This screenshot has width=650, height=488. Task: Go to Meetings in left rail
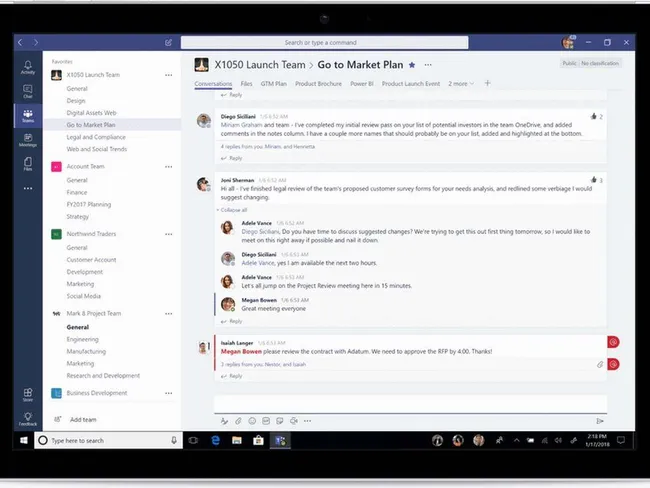(x=28, y=140)
